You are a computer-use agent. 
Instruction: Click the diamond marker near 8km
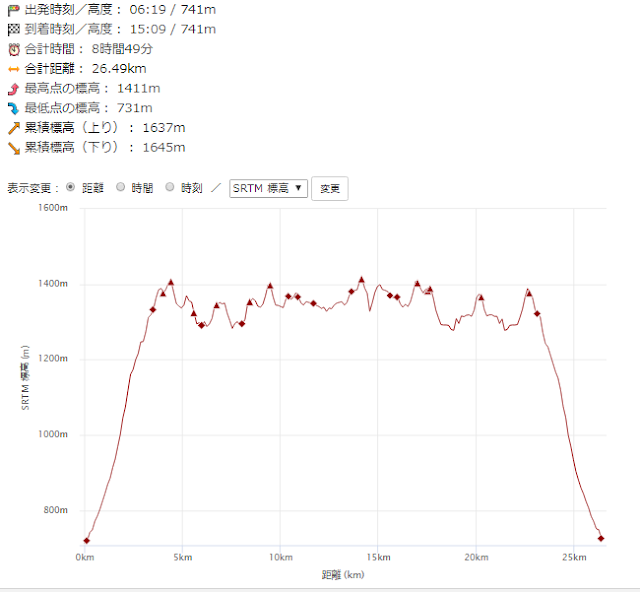(242, 324)
